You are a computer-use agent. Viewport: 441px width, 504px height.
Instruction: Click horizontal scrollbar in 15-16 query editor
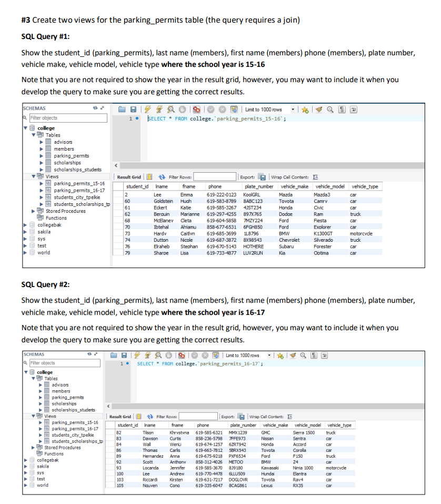[x=272, y=165]
